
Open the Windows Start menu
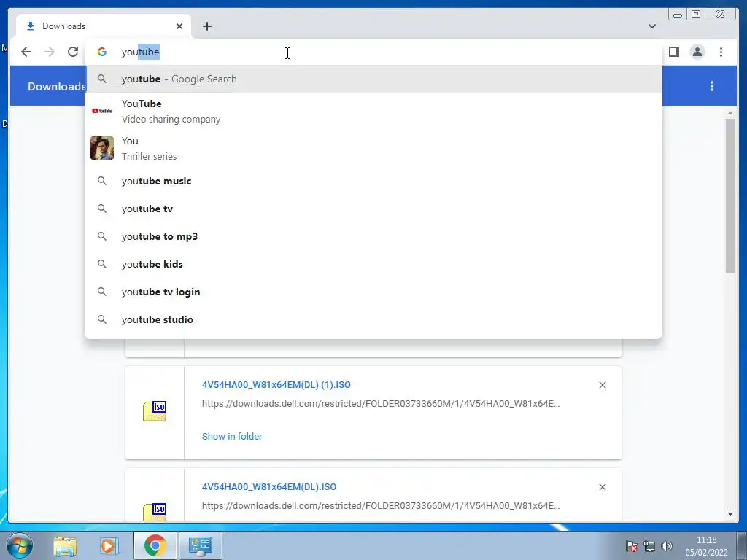20,545
